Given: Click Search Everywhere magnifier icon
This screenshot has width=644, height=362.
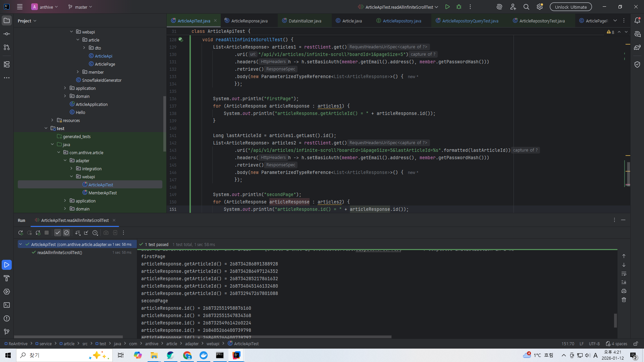Looking at the screenshot, I should click(x=526, y=7).
